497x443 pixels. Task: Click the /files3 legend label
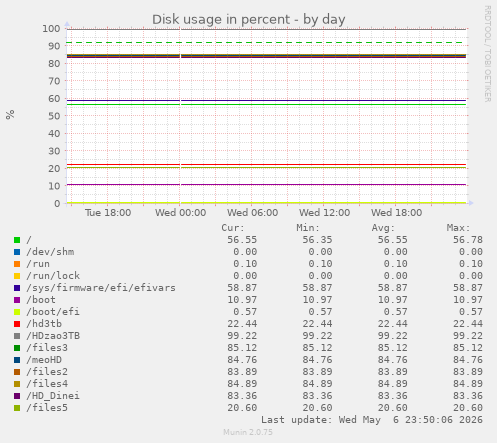pos(47,348)
